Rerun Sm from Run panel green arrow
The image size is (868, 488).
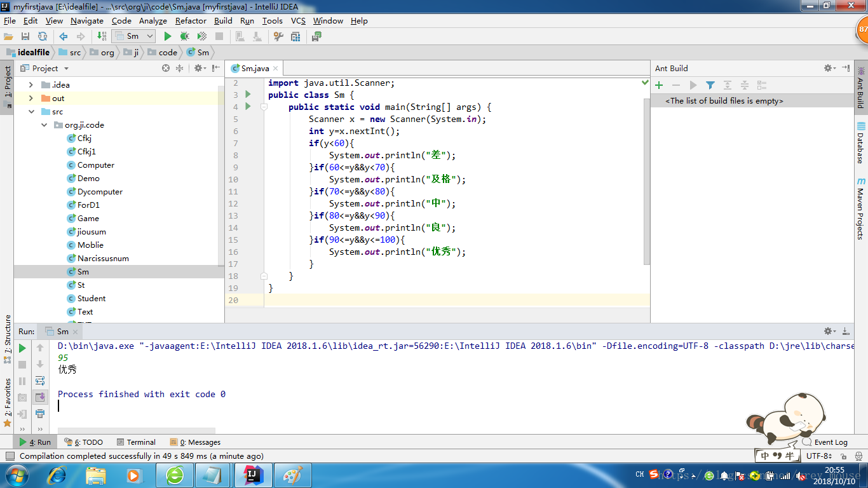click(22, 348)
